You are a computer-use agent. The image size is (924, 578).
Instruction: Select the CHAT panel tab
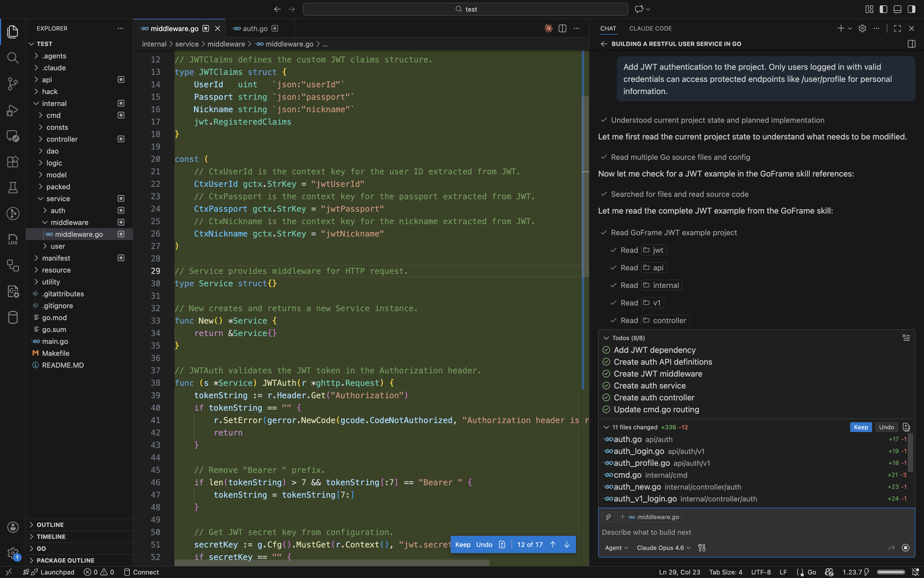pyautogui.click(x=608, y=28)
